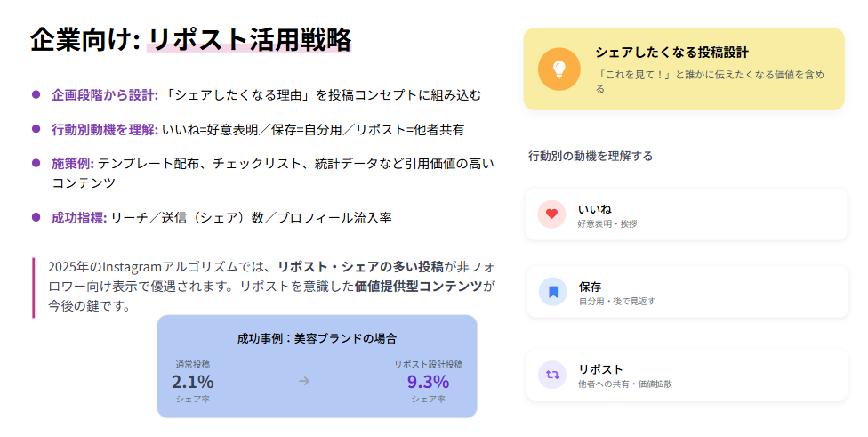Image resolution: width=868 pixels, height=437 pixels.
Task: Click the gray arrow between share rates
Action: coord(304,381)
